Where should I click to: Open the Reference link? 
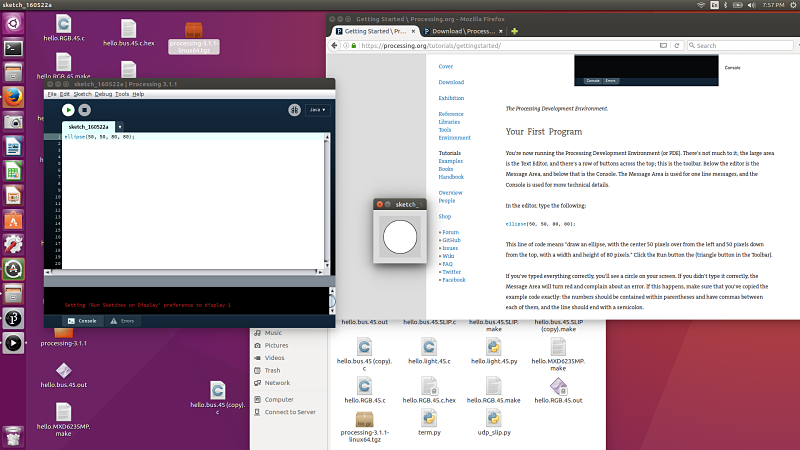[x=451, y=114]
